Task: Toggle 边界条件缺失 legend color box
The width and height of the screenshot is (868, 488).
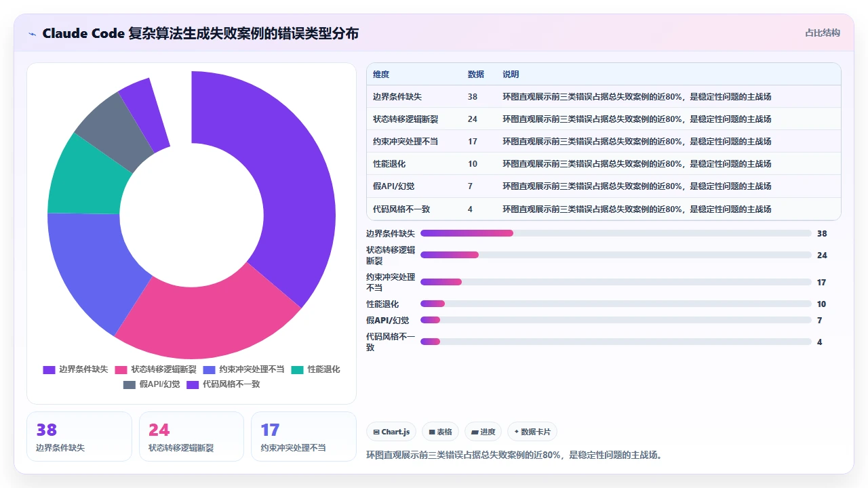Action: tap(49, 370)
